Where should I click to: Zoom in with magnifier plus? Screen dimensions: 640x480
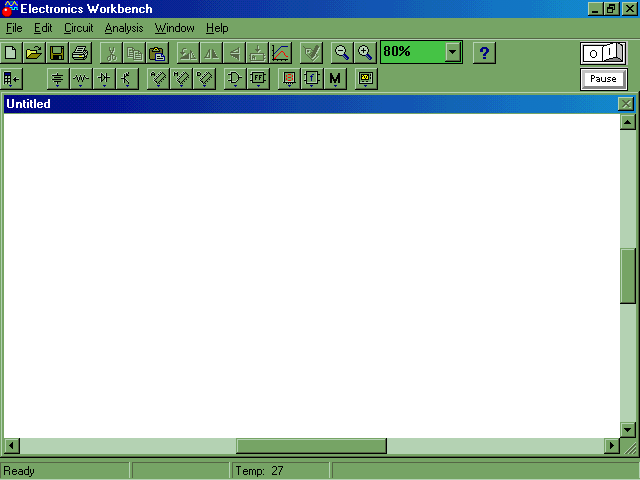[x=365, y=53]
